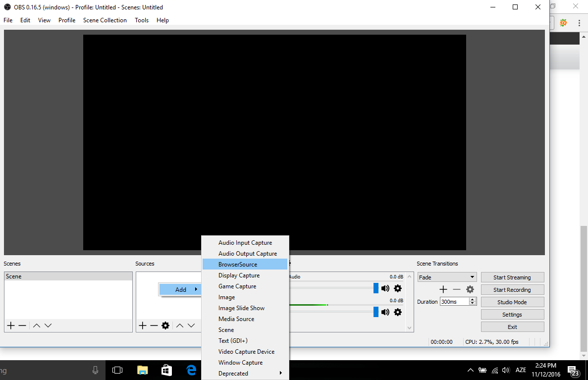Open source properties gear in Sources panel
588x380 pixels.
[x=165, y=326]
